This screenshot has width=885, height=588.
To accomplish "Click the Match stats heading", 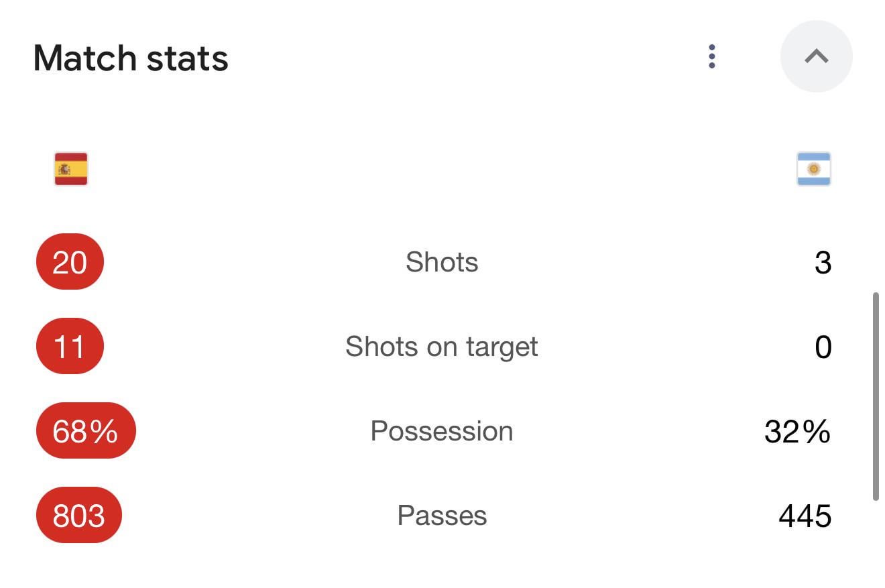I will (131, 58).
